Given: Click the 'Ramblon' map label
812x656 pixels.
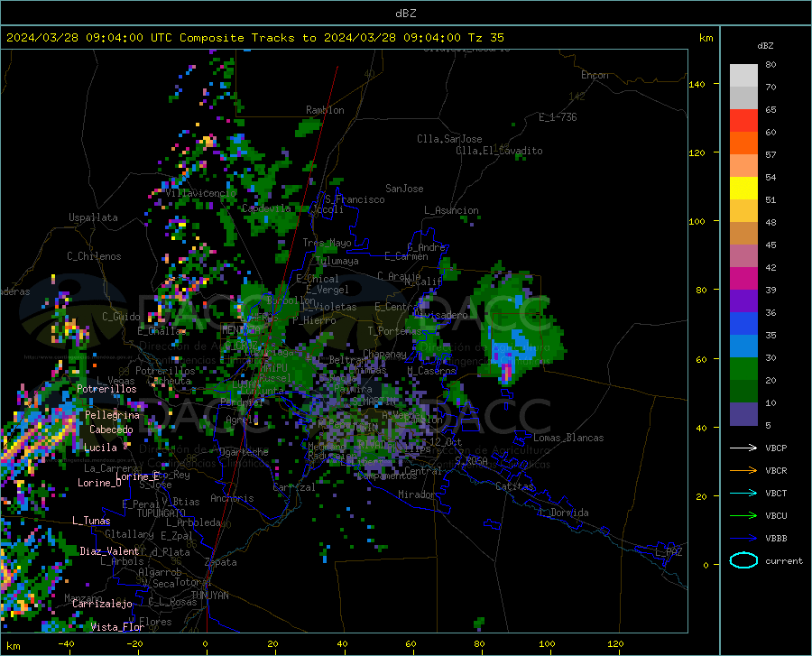Looking at the screenshot, I should [x=325, y=110].
